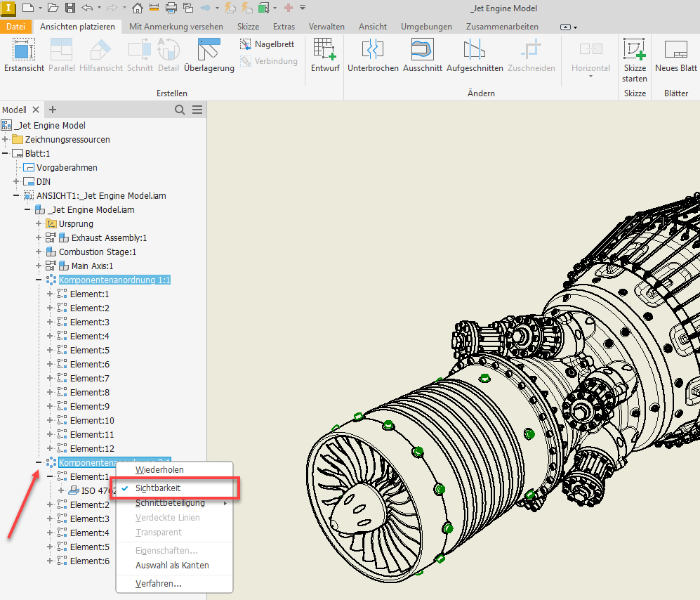Collapse the Komponentenanordnung 1:1 node
This screenshot has width=700, height=600.
tap(39, 280)
